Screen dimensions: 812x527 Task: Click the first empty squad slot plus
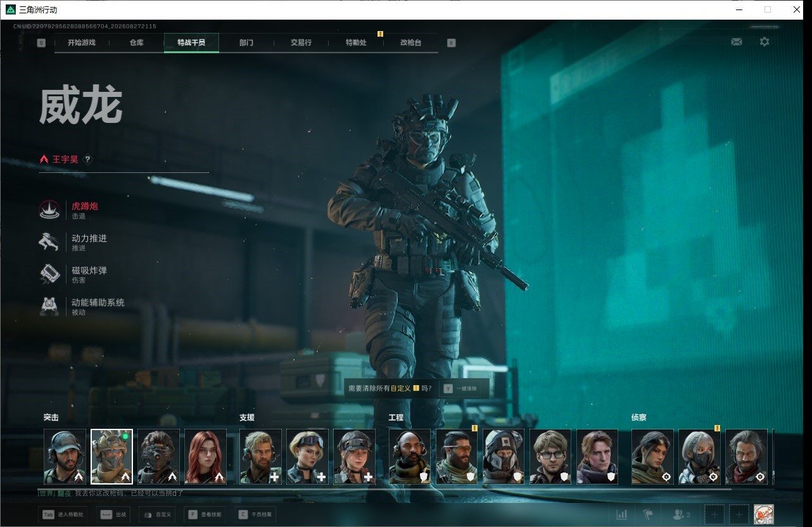pyautogui.click(x=714, y=515)
